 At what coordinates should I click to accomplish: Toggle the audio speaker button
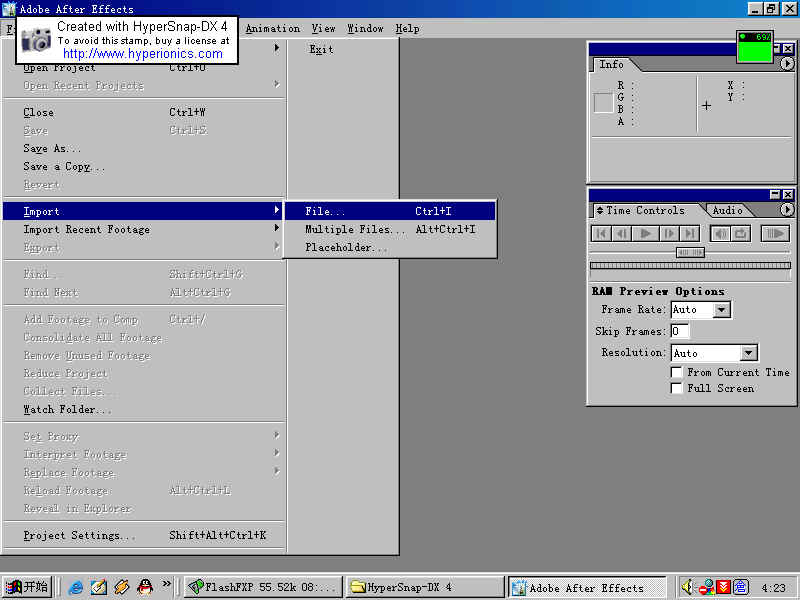point(720,234)
